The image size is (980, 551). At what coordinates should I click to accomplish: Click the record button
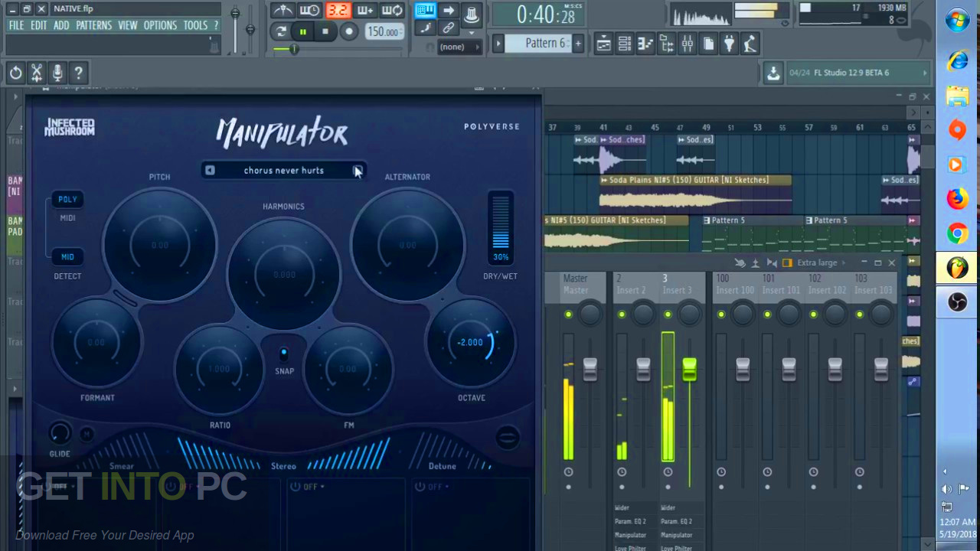click(348, 31)
